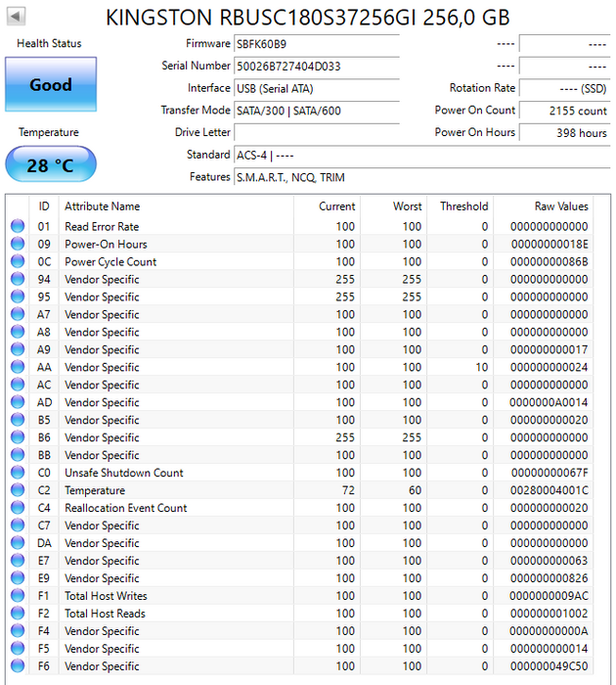Click the Power On Count value box
Screen dimensions: 616x685
tap(565, 111)
